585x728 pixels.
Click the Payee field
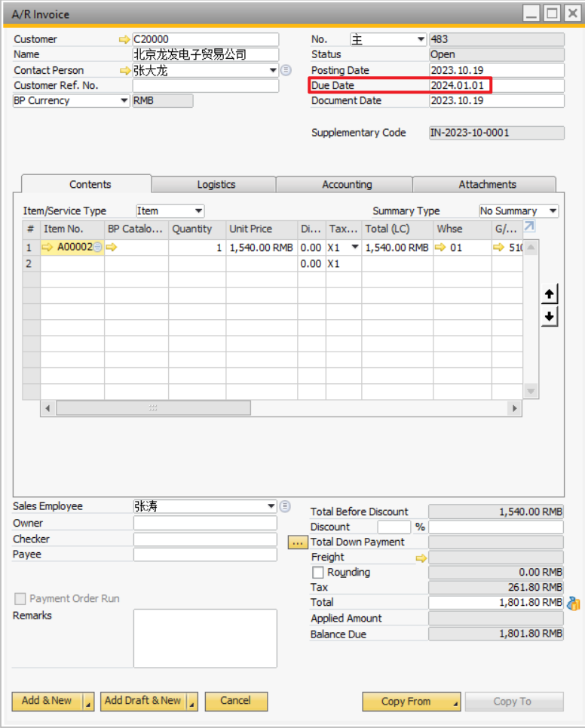point(205,554)
